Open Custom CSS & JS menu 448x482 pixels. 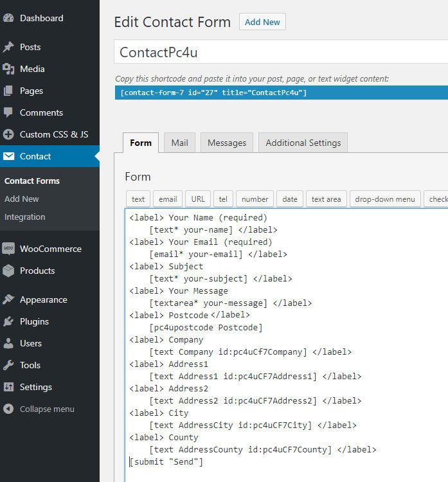click(54, 134)
